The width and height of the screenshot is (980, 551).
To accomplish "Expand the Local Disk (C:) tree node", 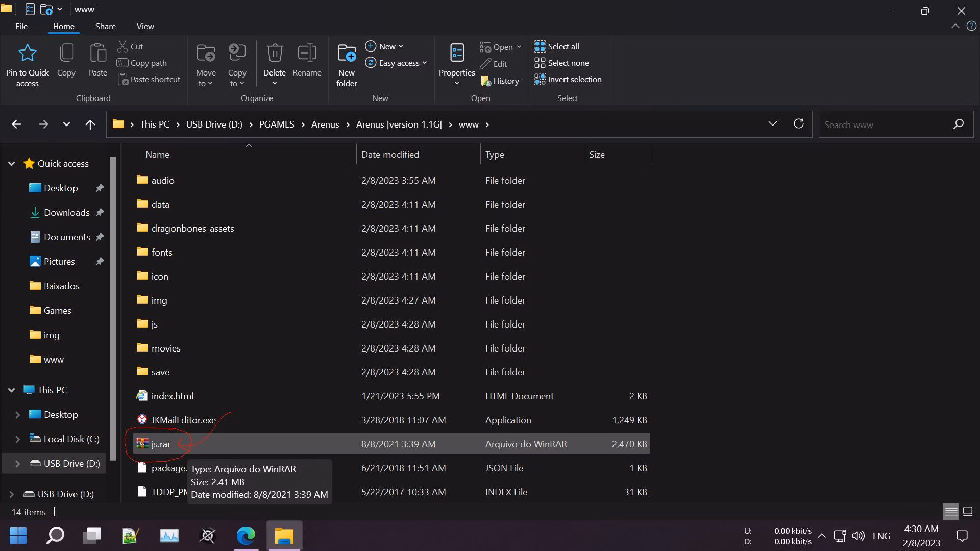I will point(17,439).
